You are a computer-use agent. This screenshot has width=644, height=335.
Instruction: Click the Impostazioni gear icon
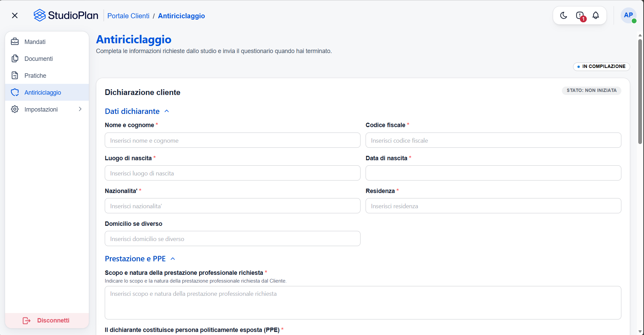(15, 109)
